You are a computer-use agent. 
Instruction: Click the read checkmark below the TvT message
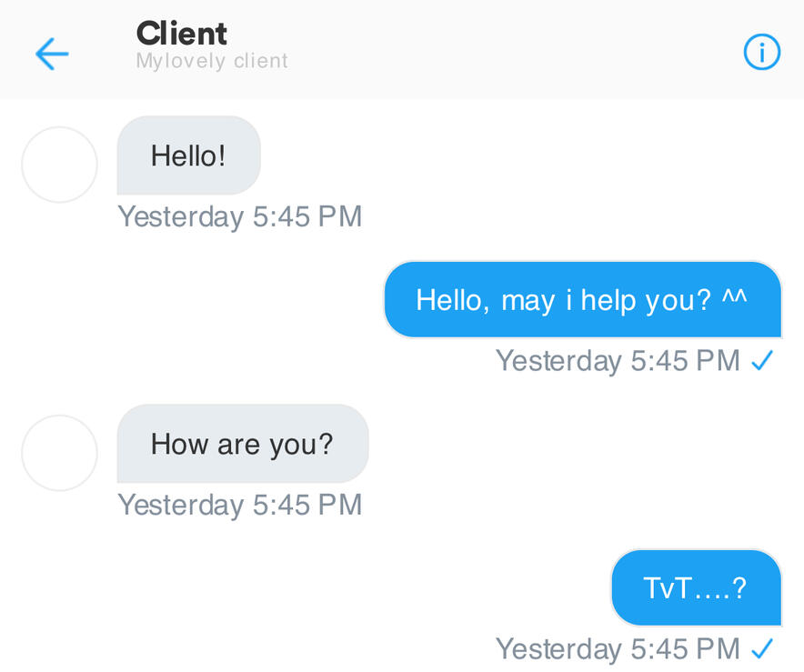[762, 649]
